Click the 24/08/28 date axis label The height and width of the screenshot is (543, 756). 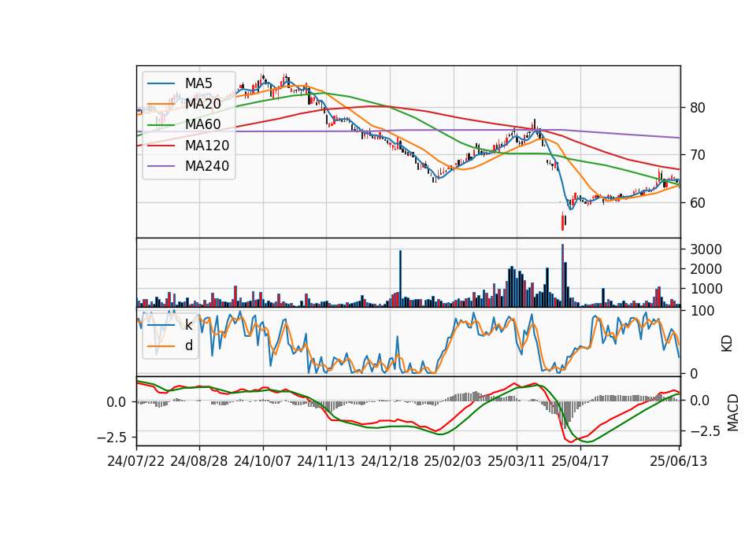[x=199, y=461]
